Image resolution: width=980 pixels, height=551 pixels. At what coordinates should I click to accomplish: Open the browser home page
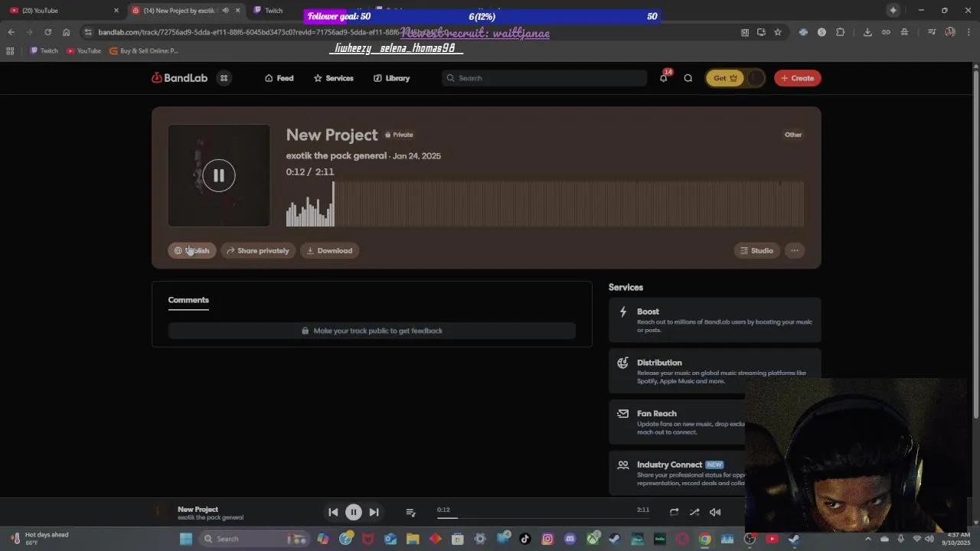(x=66, y=32)
